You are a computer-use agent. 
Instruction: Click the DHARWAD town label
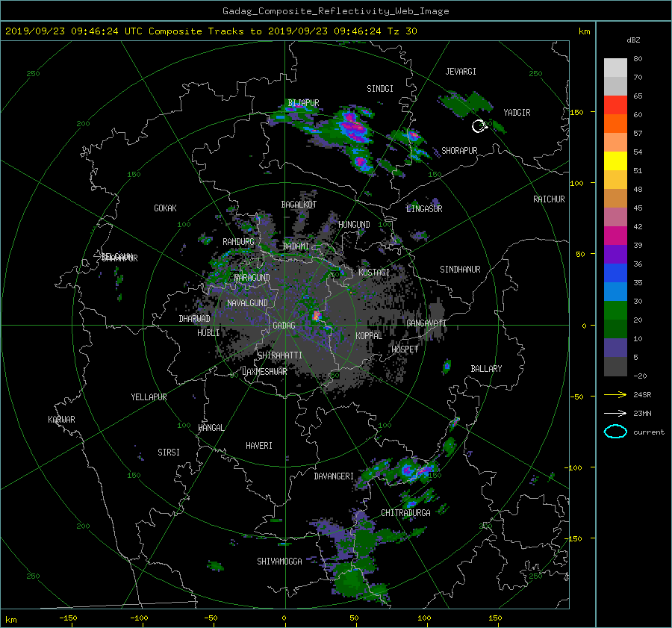pos(195,319)
